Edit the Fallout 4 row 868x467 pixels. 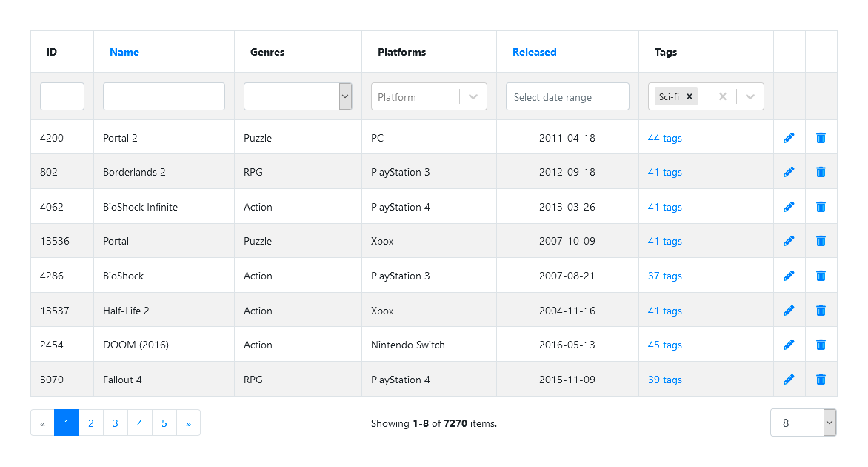[x=789, y=380]
